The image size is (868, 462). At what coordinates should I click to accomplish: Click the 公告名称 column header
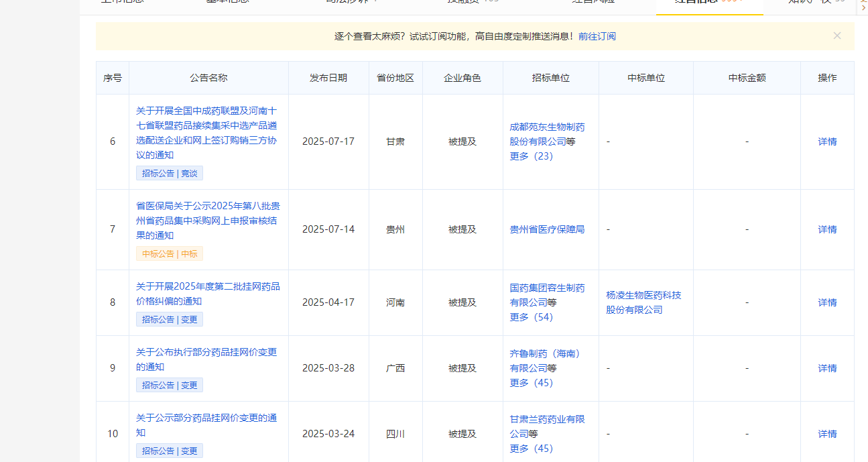208,78
